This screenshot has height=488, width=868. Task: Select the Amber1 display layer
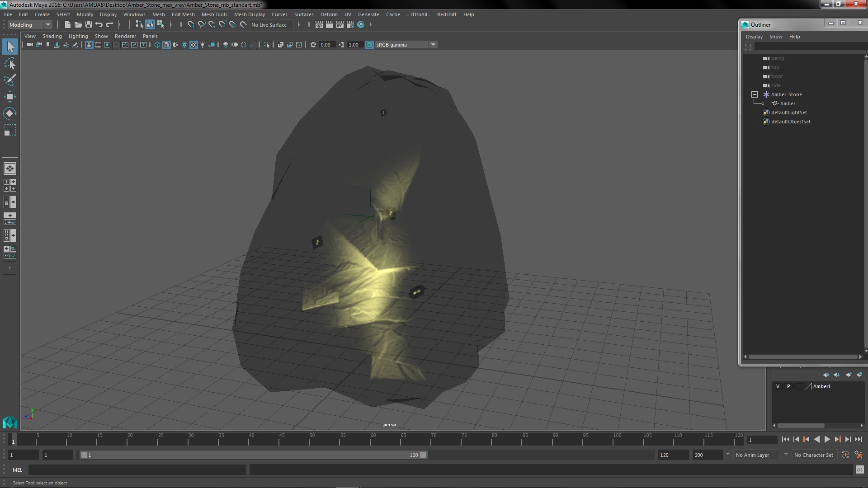point(821,386)
